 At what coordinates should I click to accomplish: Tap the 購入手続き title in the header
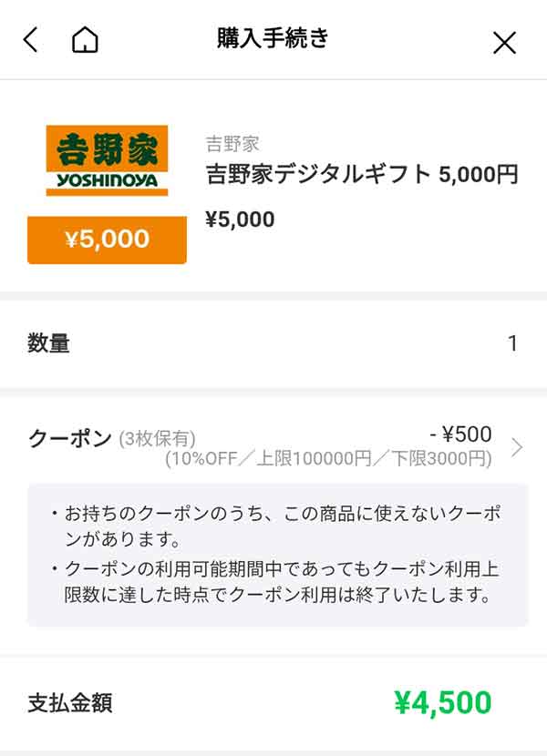273,39
